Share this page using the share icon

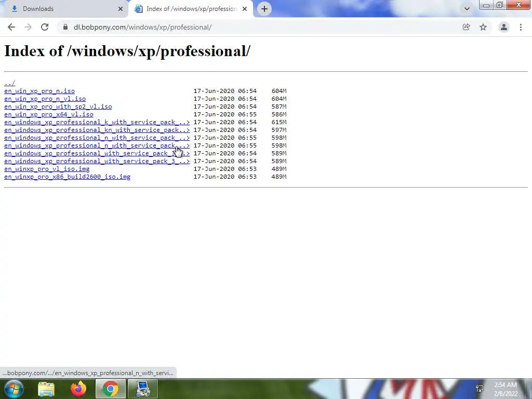click(466, 27)
